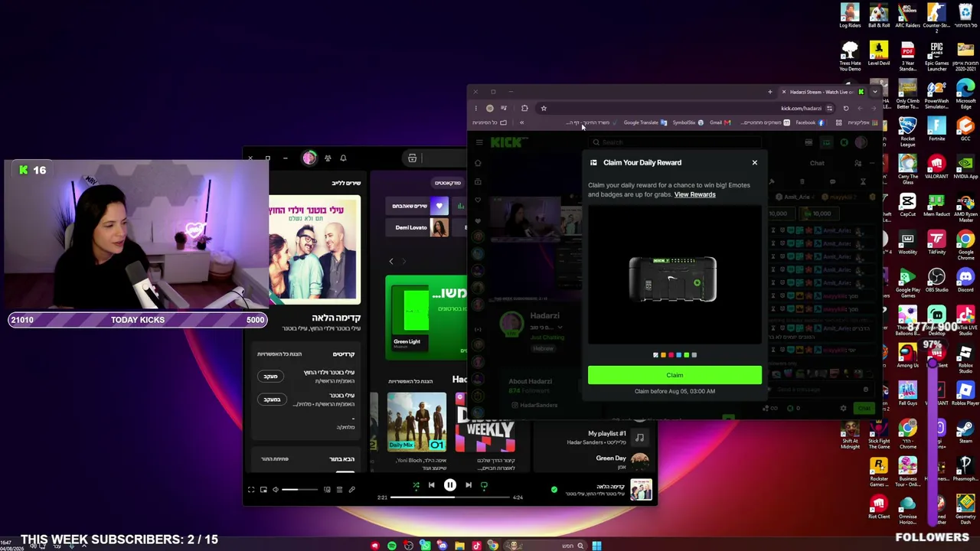The image size is (980, 551).
Task: Click the Kick search field
Action: (674, 142)
